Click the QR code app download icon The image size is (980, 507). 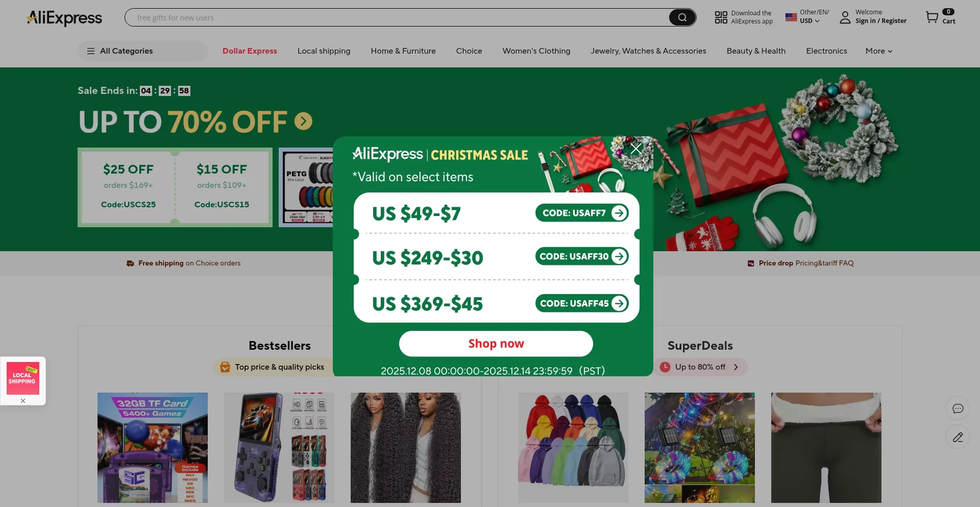coord(721,17)
